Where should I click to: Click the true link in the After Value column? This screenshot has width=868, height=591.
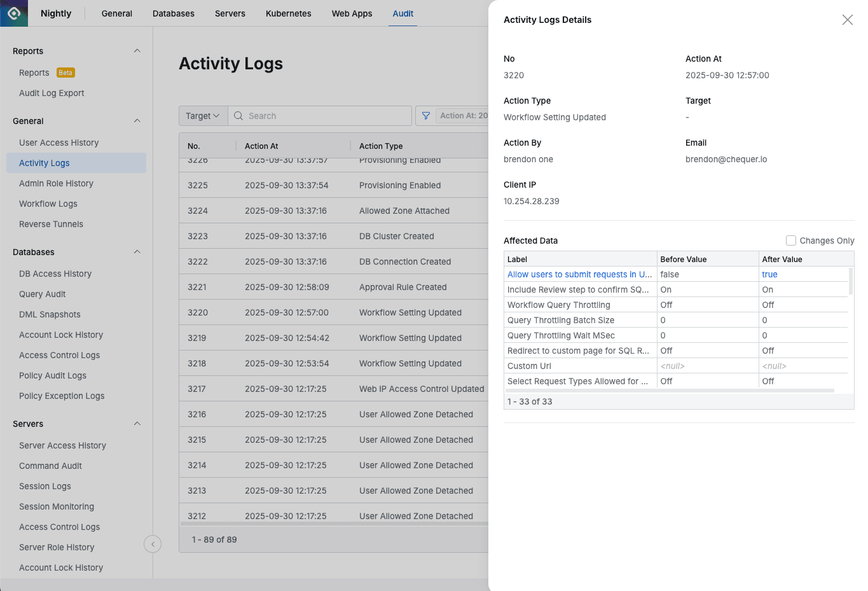click(x=769, y=274)
